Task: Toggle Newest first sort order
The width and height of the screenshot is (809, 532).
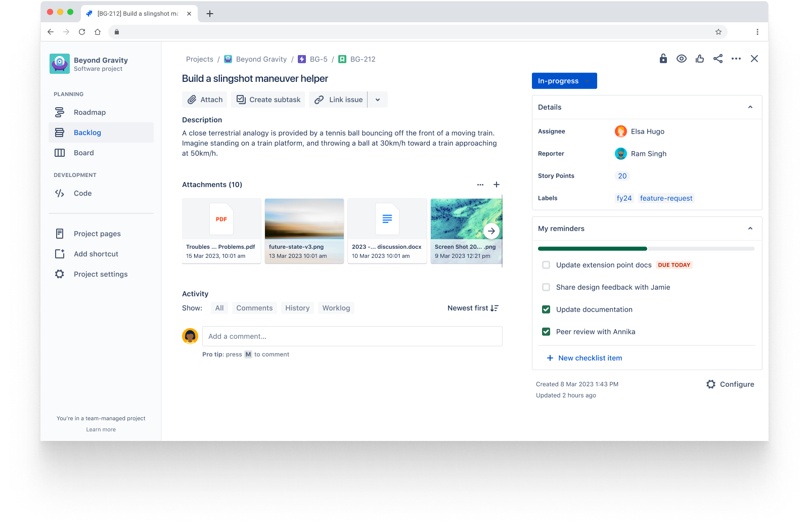Action: click(473, 308)
